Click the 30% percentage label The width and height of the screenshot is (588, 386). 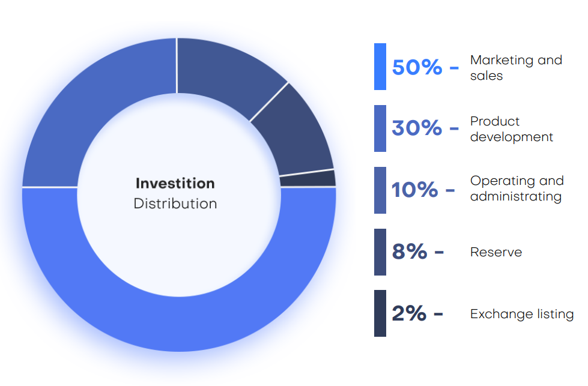(417, 128)
